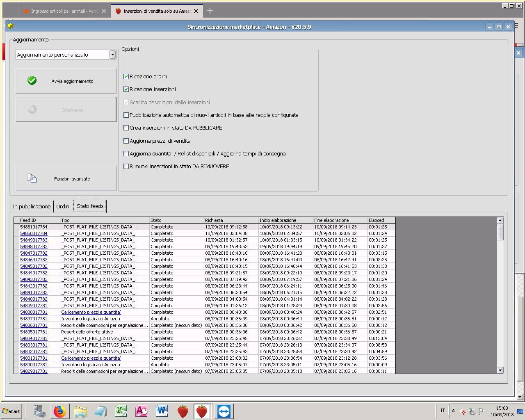Open the Server Manager taskbar icon
Screen dimensions: 525x420
coord(40,411)
